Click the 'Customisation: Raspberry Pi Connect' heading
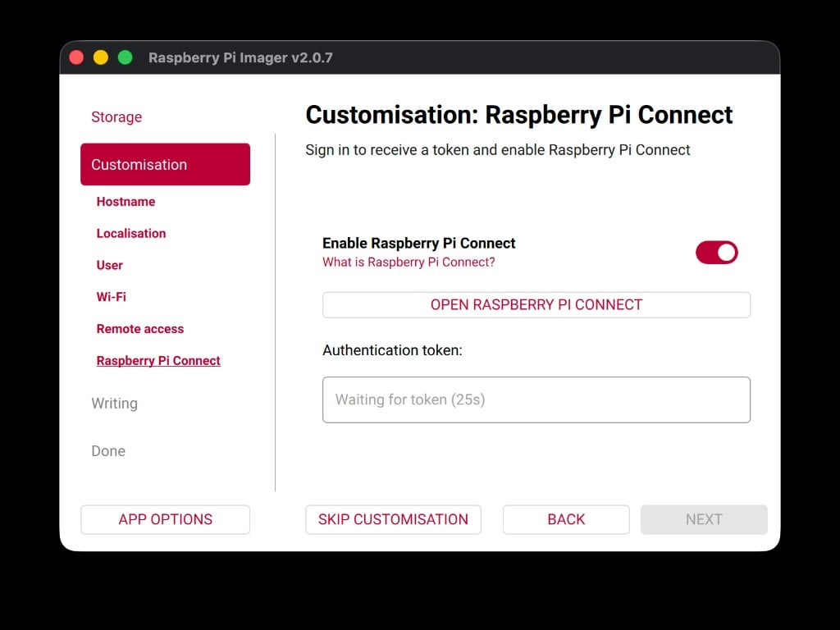 click(518, 115)
